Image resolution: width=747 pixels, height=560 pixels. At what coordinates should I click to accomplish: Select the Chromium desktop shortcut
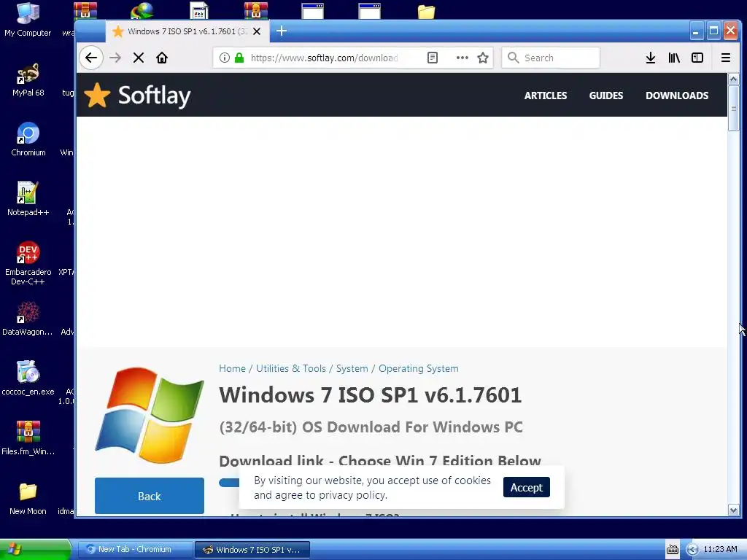(x=28, y=139)
